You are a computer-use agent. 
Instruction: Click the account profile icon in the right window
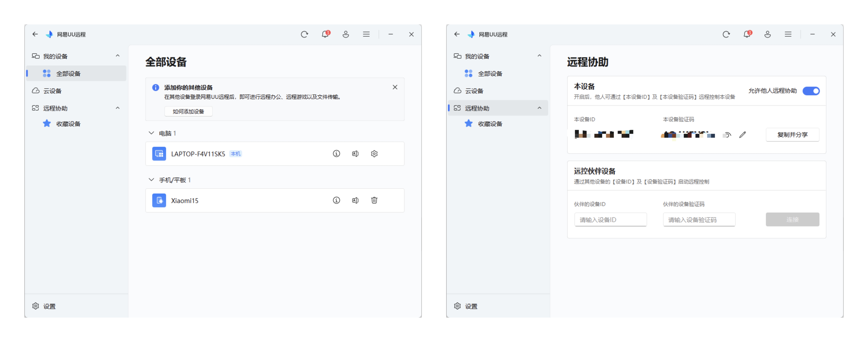767,34
